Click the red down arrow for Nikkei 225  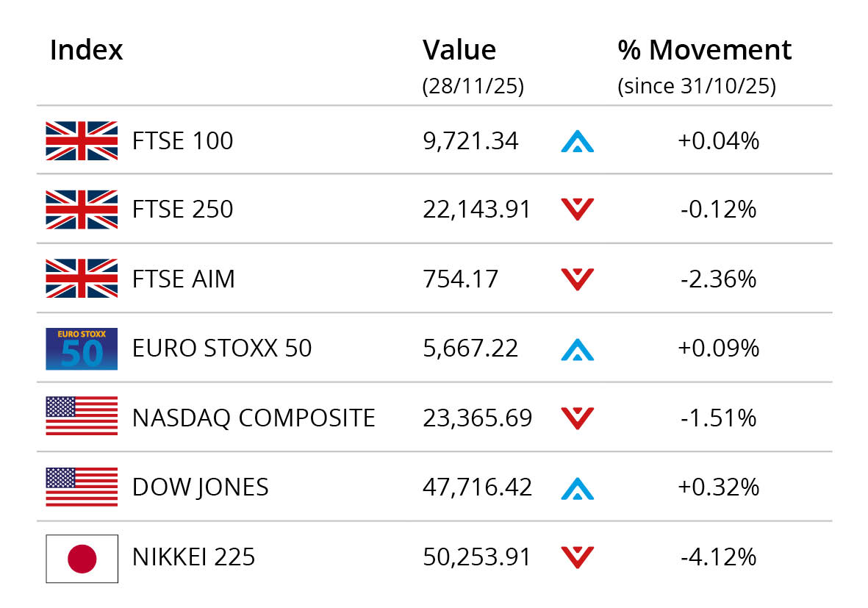[x=577, y=557]
